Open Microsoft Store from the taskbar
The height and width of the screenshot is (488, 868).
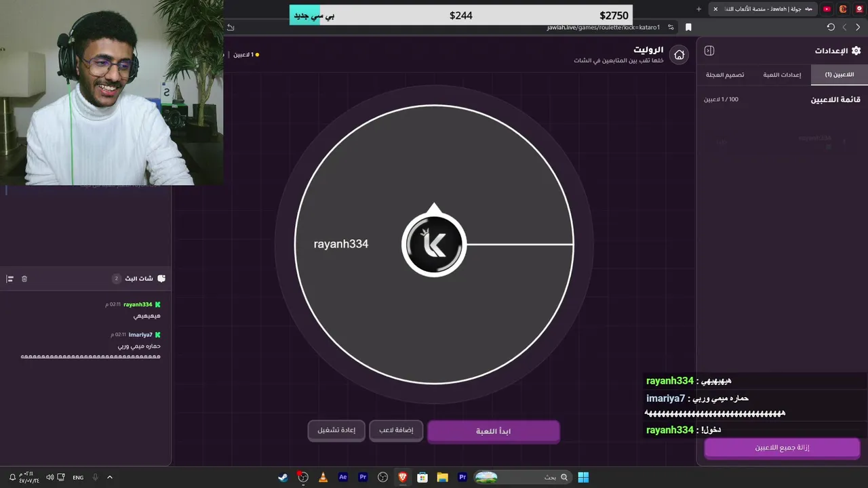pos(422,477)
